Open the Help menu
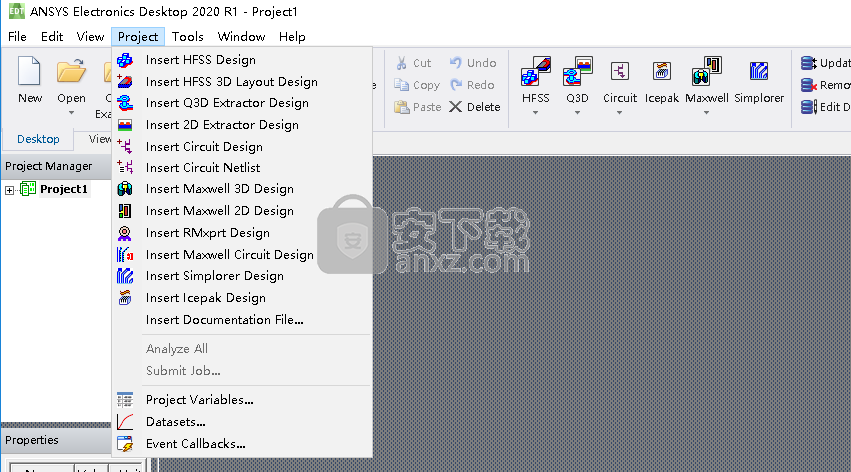 click(x=292, y=37)
